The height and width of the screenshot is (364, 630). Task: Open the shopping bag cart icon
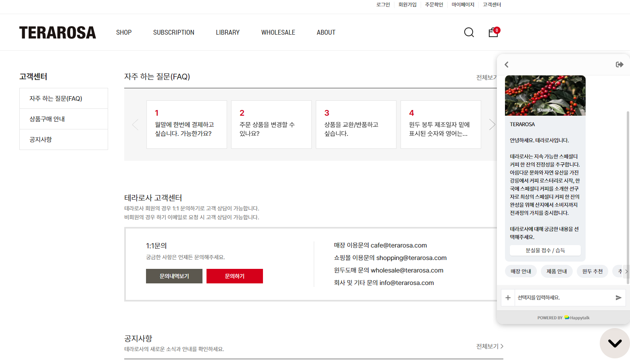tap(494, 32)
